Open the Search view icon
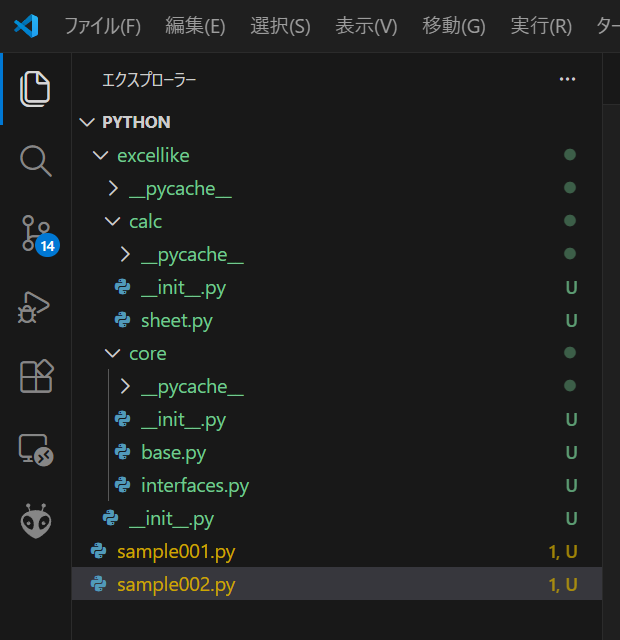The height and width of the screenshot is (640, 620). tap(35, 160)
